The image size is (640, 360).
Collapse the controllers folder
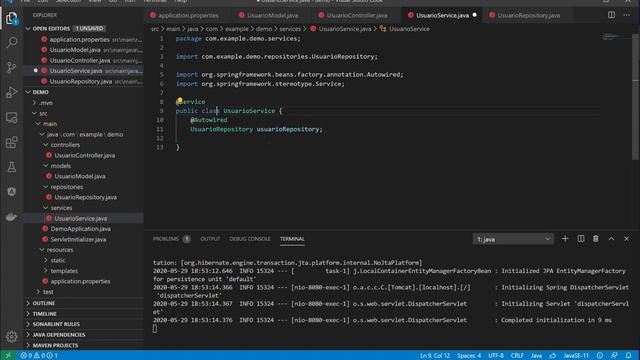click(84, 145)
